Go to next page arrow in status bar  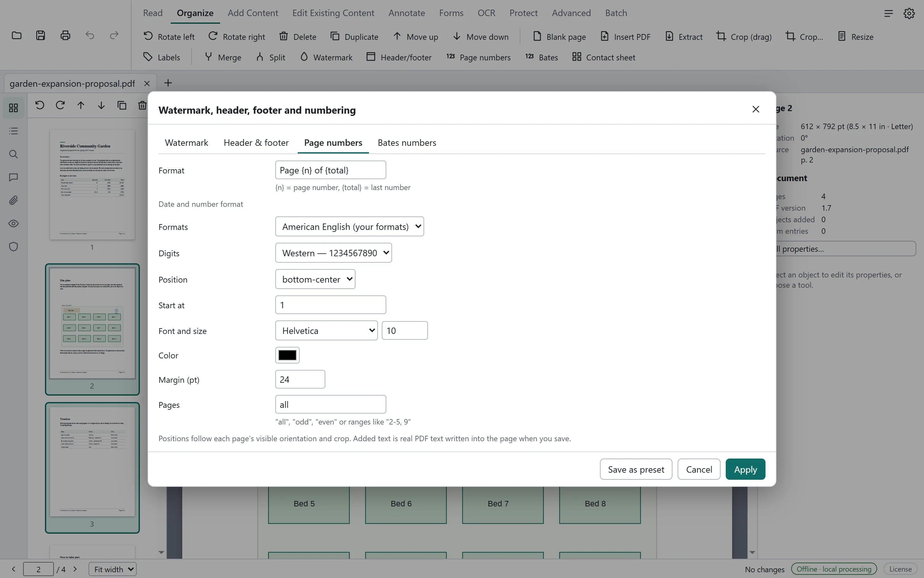click(x=75, y=569)
